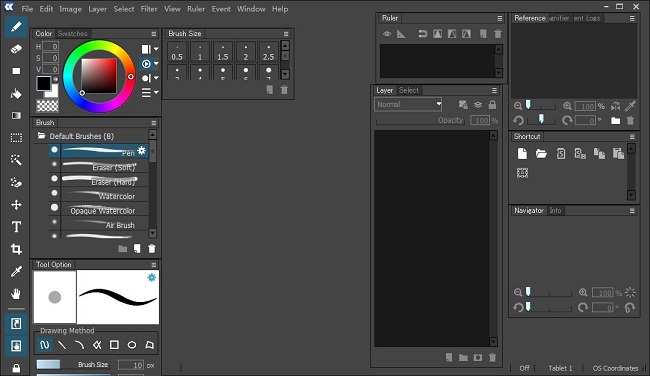Toggle the layer lock icon in the Layer panel

point(492,105)
